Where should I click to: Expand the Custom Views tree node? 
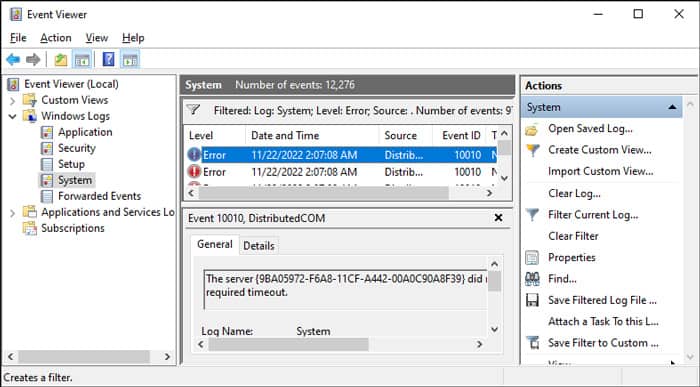(x=12, y=101)
